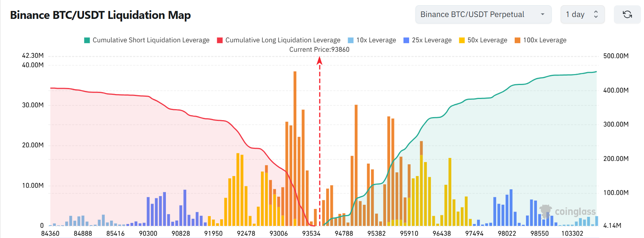Click the green Cumulative Short legend swatch
The image size is (644, 238).
tap(87, 40)
